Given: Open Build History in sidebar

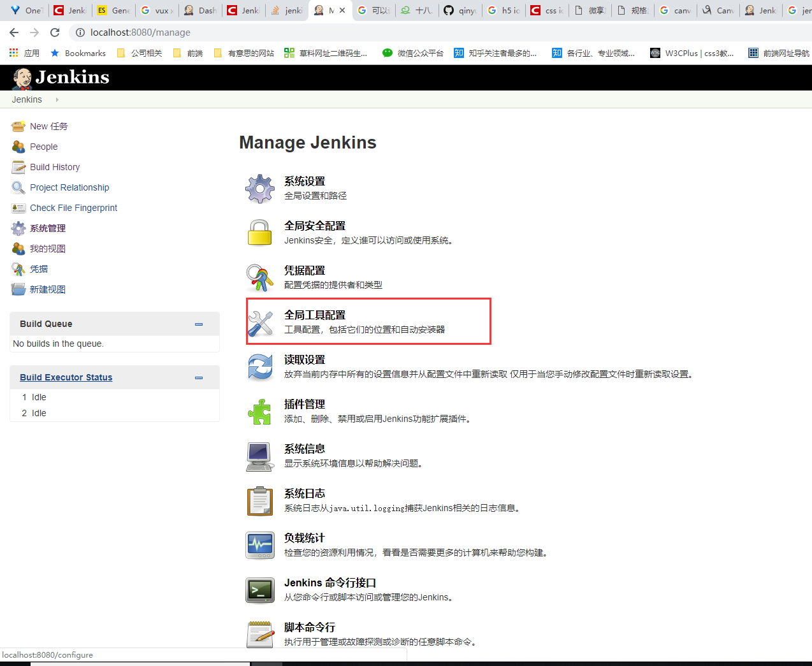Looking at the screenshot, I should (55, 167).
